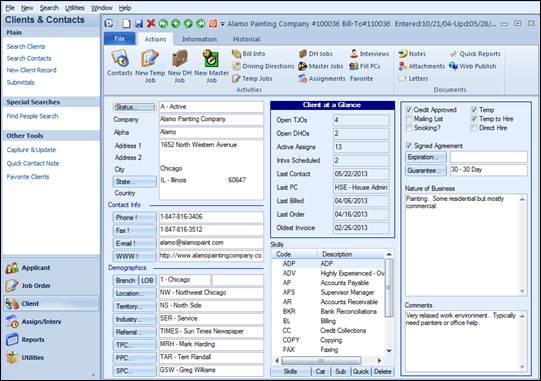Open the Search menu
Screen dimensions: 541x381
pos(49,8)
